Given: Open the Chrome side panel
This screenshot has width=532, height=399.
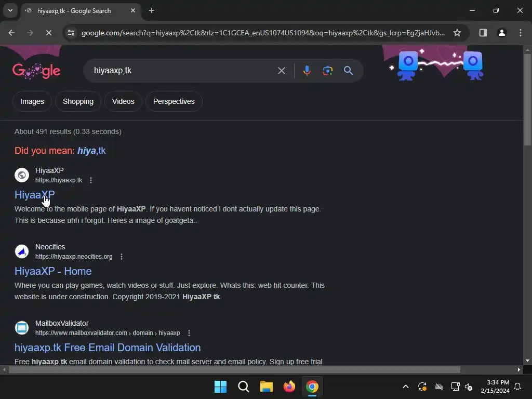Looking at the screenshot, I should coord(483,33).
